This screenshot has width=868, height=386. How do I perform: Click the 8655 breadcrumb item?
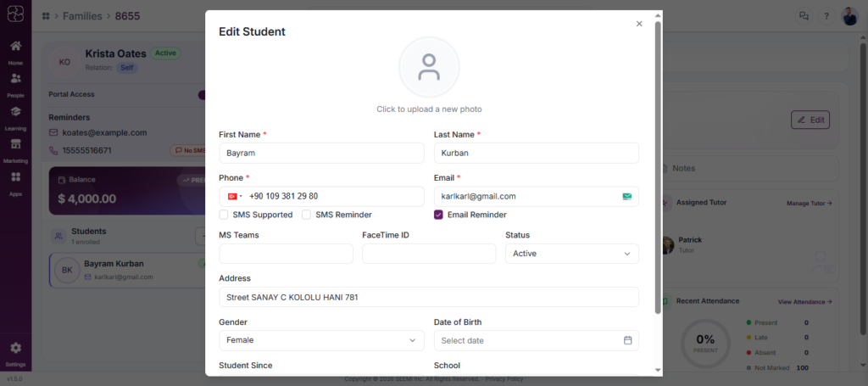(127, 16)
